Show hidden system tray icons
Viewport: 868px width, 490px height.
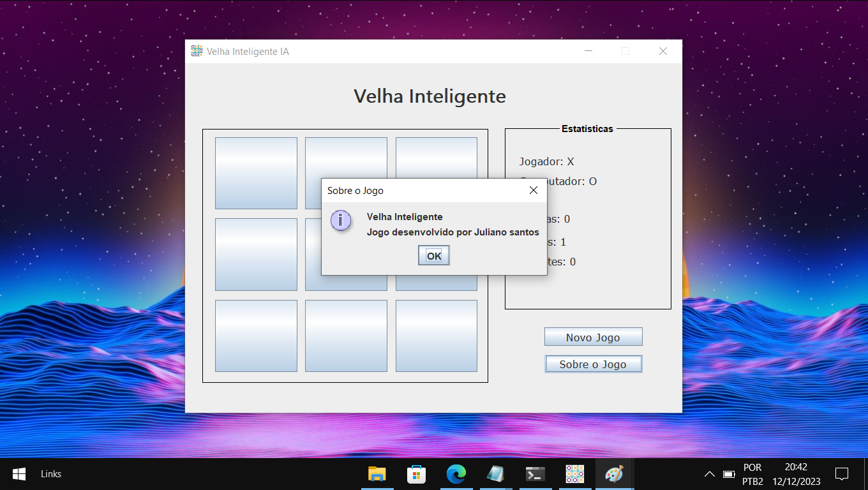709,474
